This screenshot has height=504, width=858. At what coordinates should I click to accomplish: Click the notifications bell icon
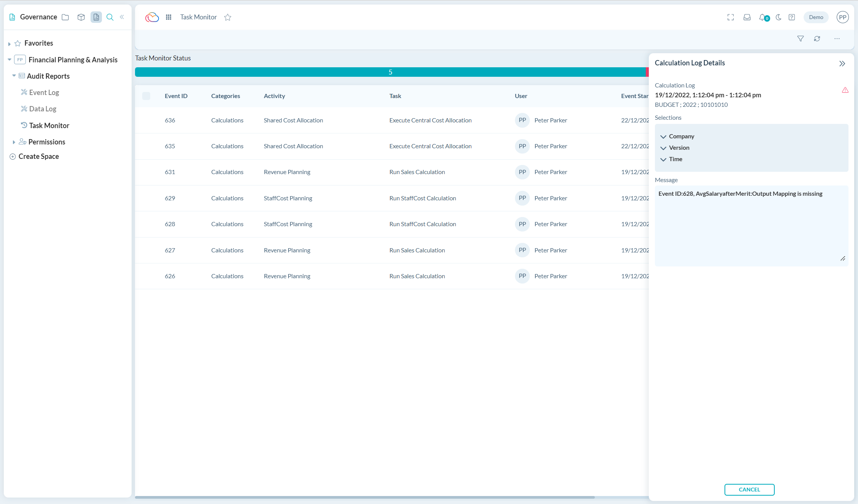coord(762,17)
